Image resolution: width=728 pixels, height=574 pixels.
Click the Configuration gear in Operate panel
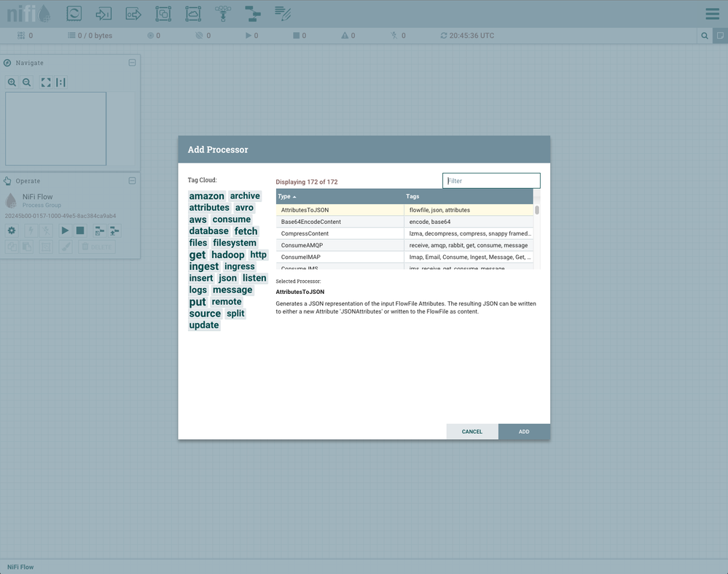(12, 230)
